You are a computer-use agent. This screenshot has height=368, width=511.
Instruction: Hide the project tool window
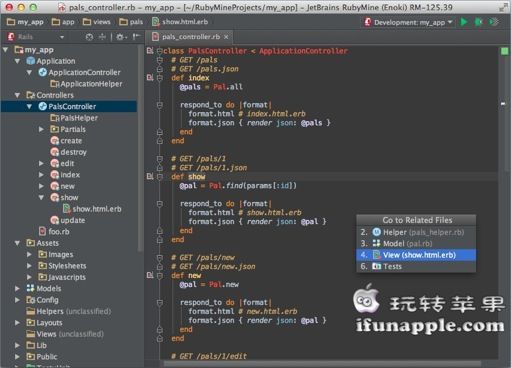pos(136,37)
